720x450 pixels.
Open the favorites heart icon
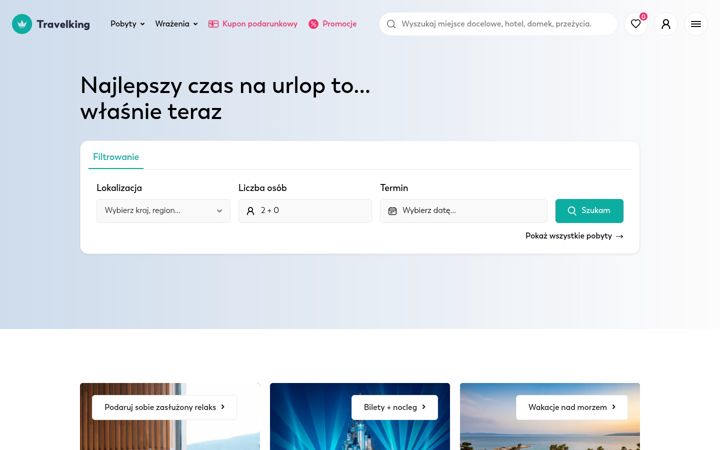(x=636, y=24)
